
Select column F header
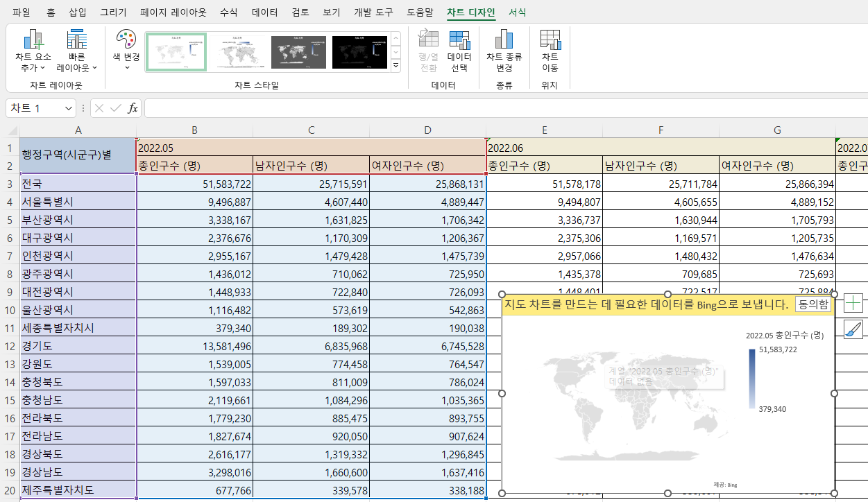tap(661, 130)
